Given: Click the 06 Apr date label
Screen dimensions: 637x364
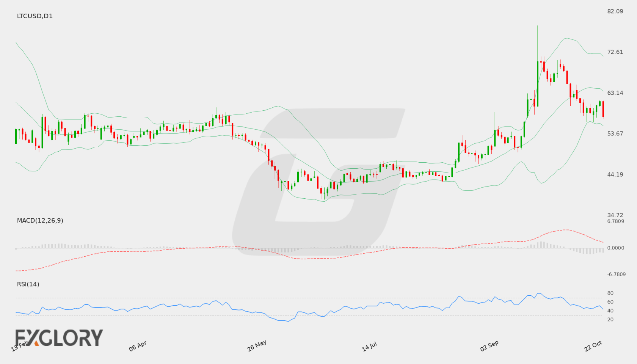Looking at the screenshot, I should point(138,346).
